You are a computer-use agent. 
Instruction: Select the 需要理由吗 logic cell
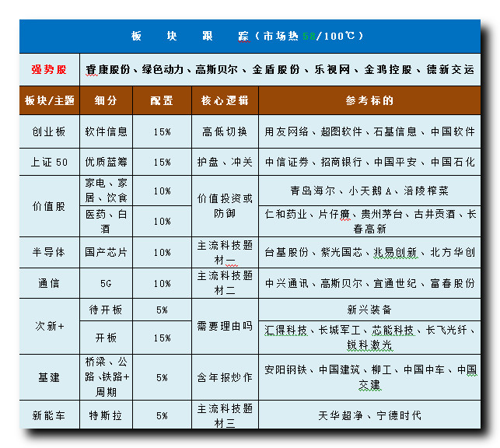(x=225, y=326)
